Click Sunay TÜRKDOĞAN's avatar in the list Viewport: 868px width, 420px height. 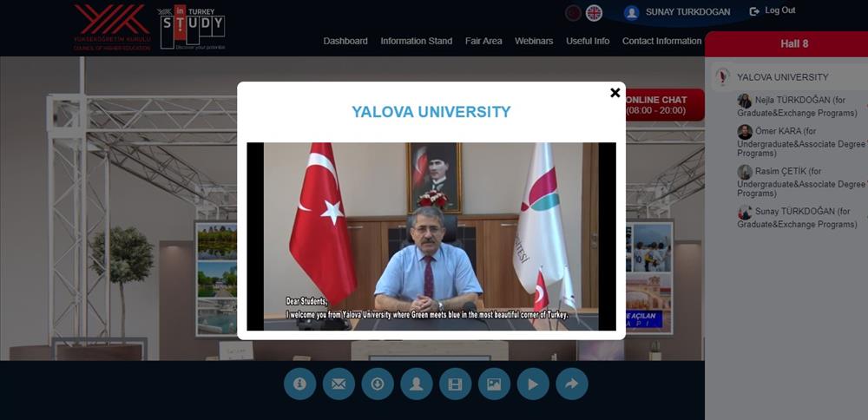[745, 213]
